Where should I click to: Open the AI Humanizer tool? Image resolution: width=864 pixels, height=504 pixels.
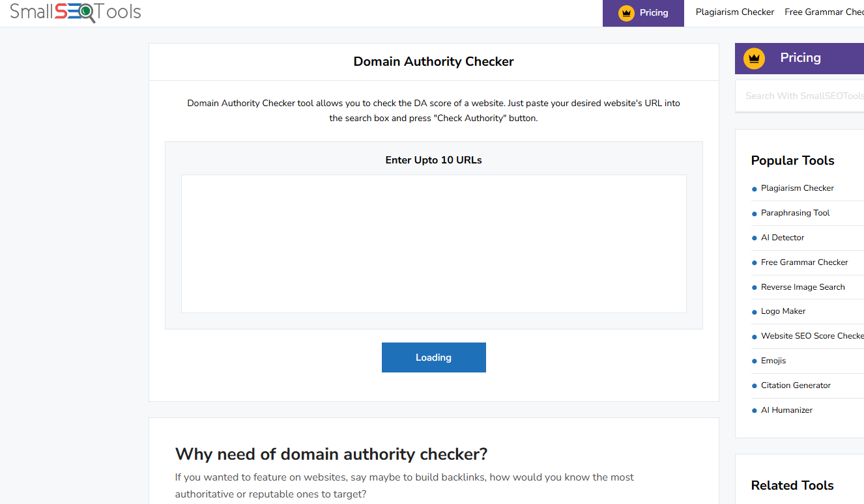tap(786, 410)
